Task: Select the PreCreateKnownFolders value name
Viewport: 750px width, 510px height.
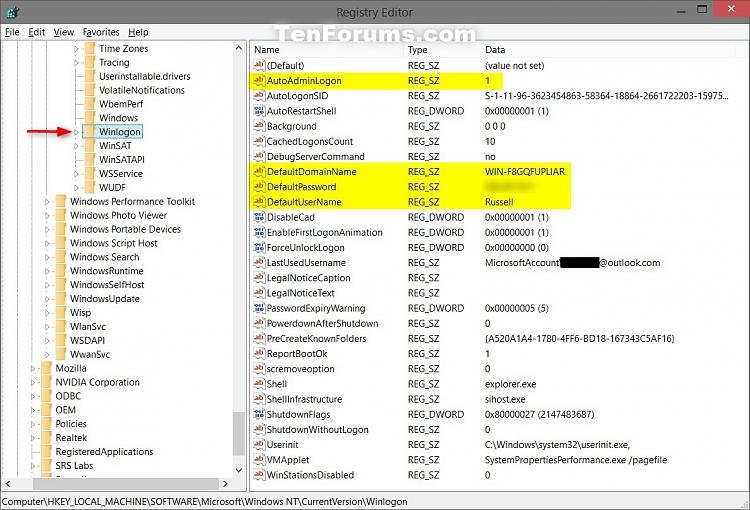Action: coord(316,339)
